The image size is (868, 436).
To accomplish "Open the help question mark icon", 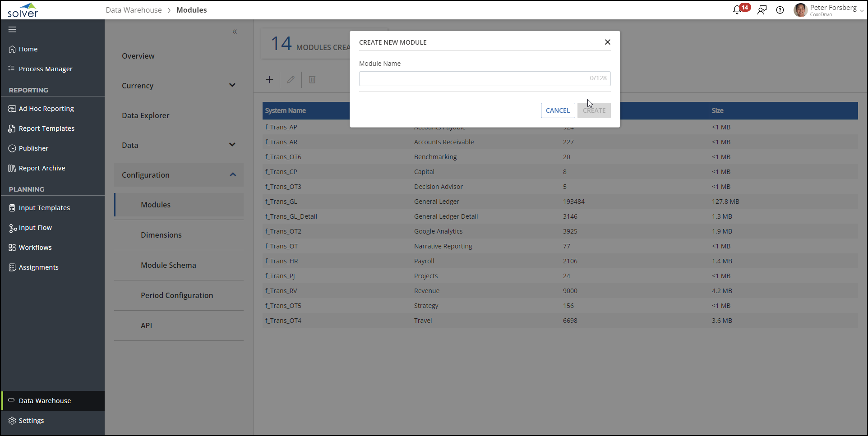I will pos(780,10).
